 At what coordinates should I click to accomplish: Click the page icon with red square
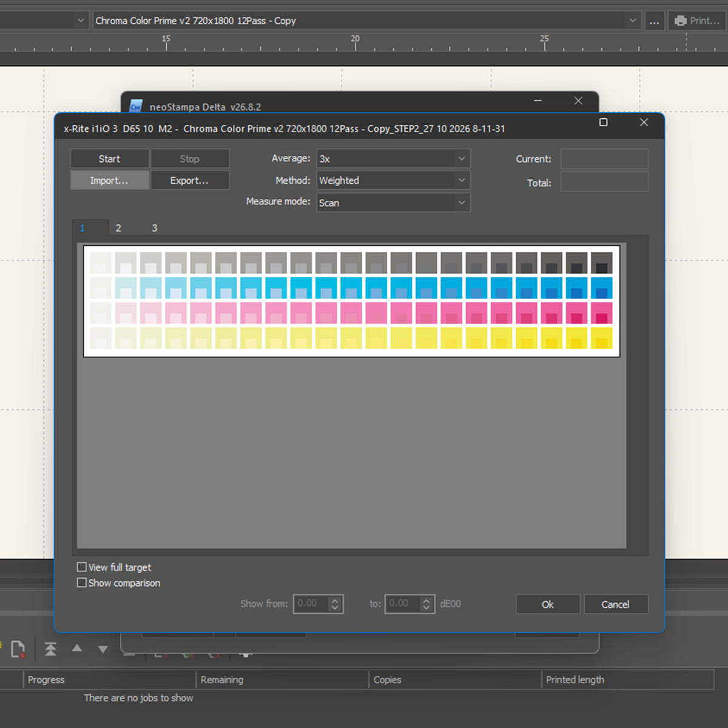pyautogui.click(x=18, y=649)
